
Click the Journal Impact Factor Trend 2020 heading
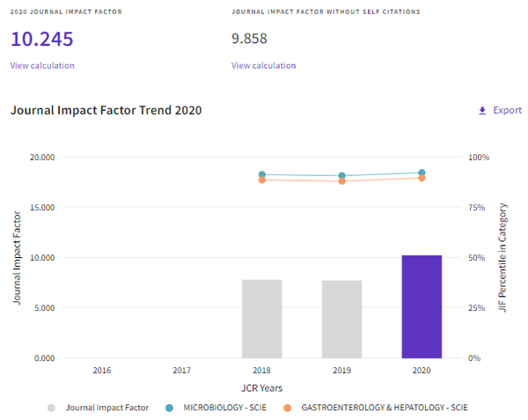click(106, 110)
